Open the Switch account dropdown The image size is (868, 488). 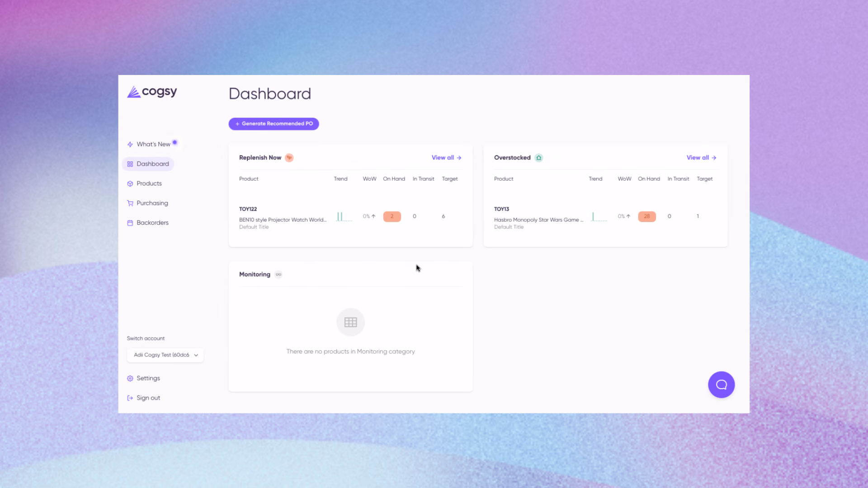tap(165, 355)
